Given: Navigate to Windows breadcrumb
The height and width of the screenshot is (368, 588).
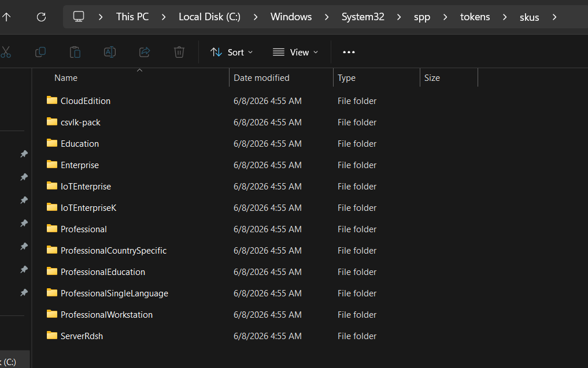Looking at the screenshot, I should tap(291, 17).
